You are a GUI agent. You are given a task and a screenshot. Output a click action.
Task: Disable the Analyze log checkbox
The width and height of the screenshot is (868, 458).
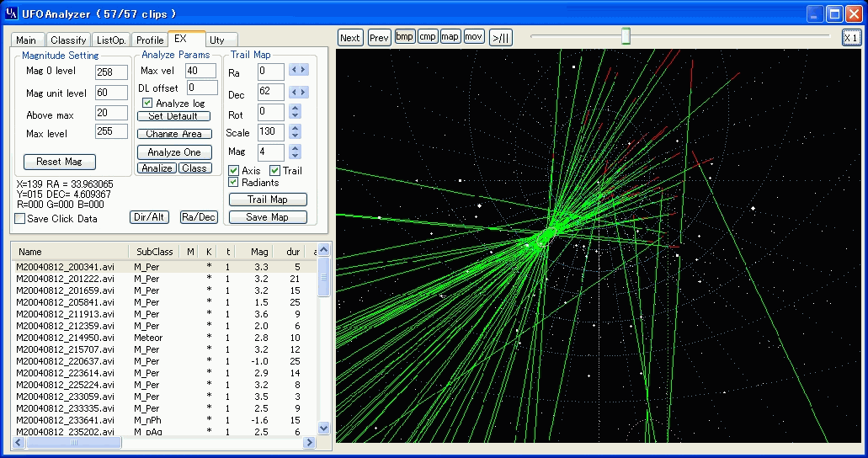[x=147, y=103]
